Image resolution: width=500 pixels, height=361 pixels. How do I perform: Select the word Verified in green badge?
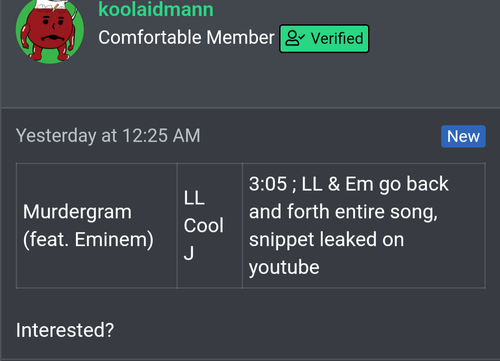[337, 38]
